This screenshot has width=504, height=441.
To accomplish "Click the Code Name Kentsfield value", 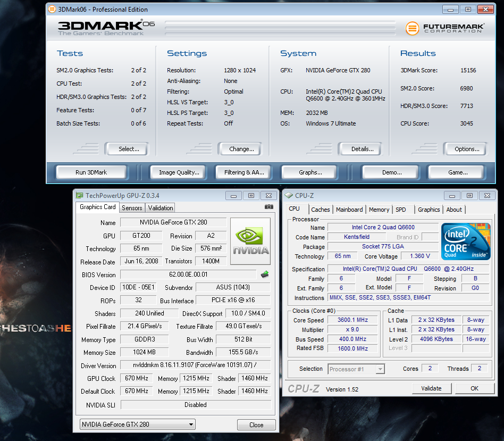I will 356,237.
